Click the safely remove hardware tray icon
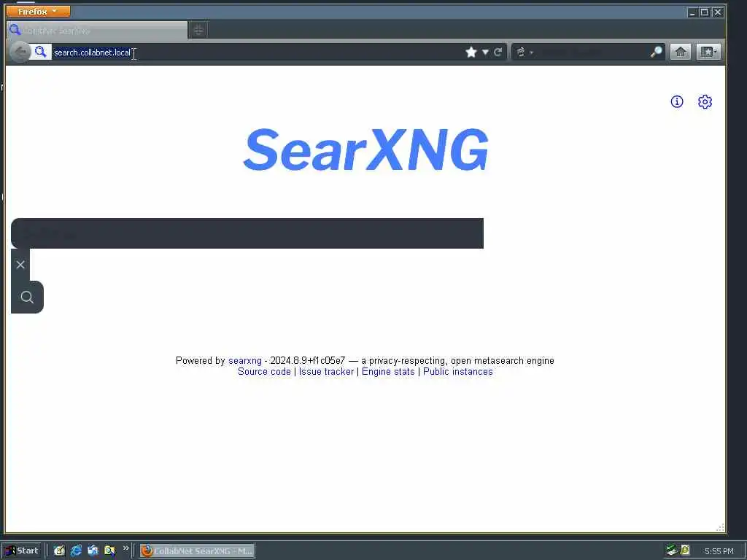 [672, 551]
